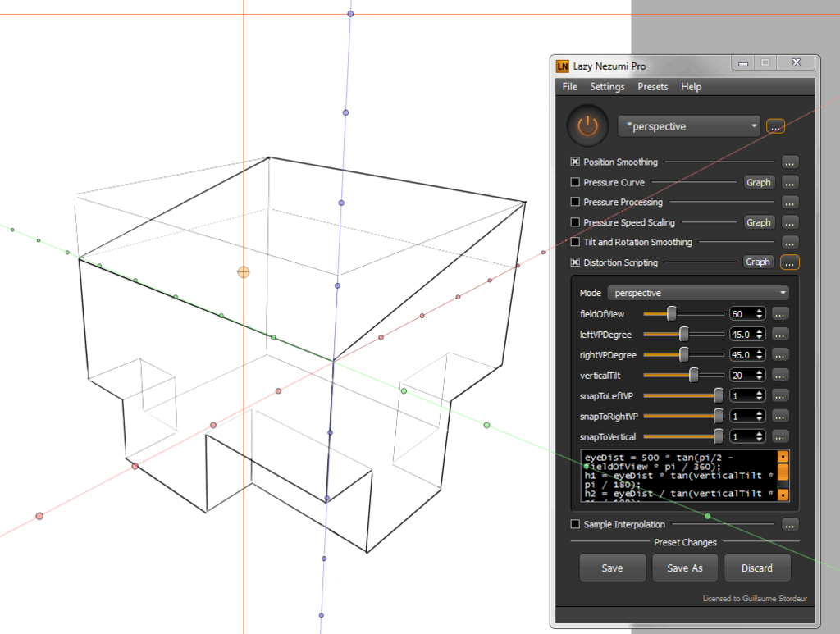Click inside the distortion script text editor
This screenshot has height=634, width=840.
[678, 476]
